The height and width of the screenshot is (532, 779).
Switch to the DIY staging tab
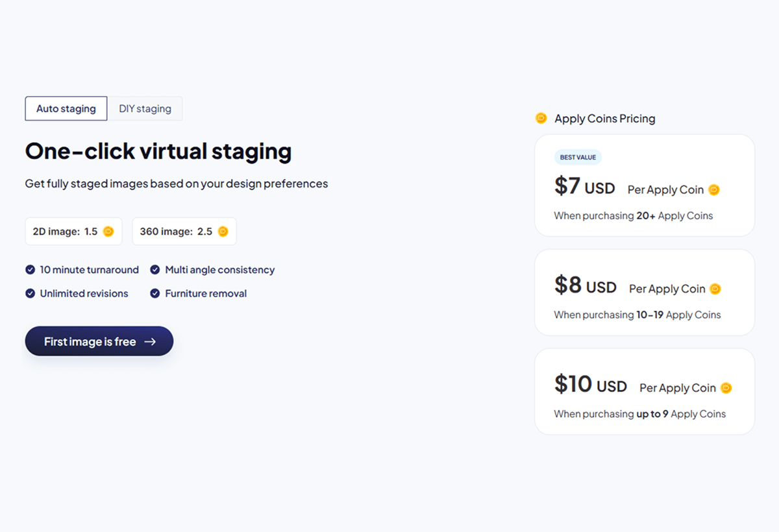(145, 109)
